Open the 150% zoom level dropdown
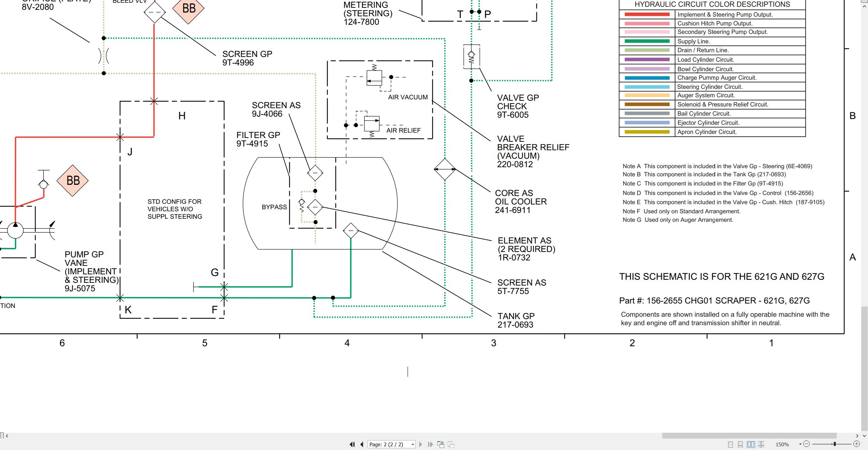Screen dimensions: 868x450 [800, 444]
